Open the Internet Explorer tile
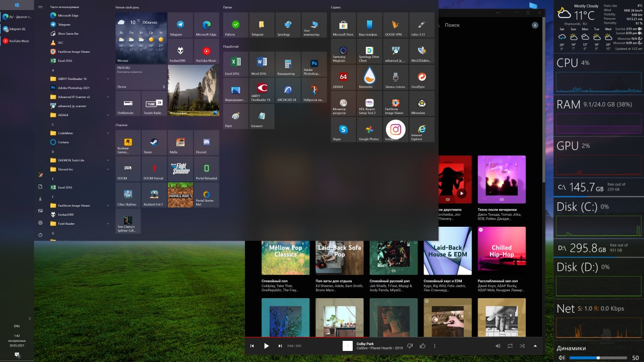 click(422, 130)
